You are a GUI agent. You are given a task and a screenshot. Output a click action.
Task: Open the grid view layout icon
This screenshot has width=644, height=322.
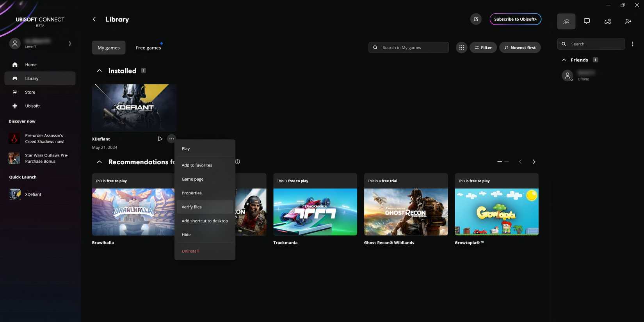461,48
